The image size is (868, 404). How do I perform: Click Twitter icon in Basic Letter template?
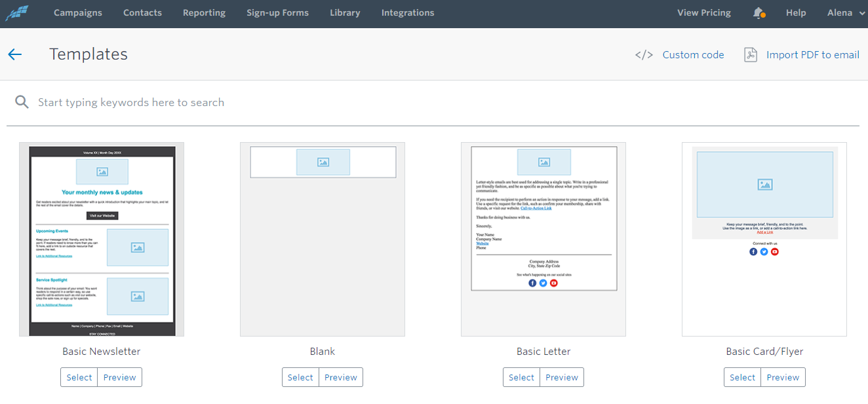543,283
